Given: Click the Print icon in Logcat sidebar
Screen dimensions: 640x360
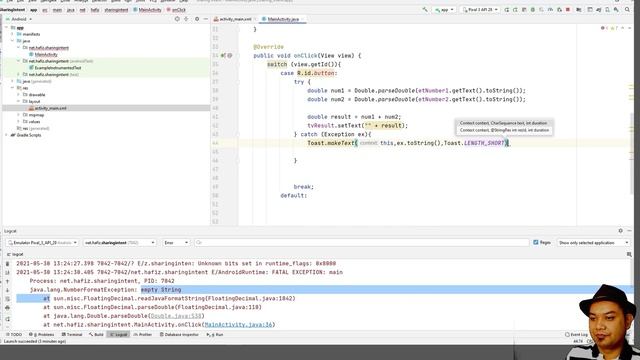Looking at the screenshot, I should click(7, 308).
